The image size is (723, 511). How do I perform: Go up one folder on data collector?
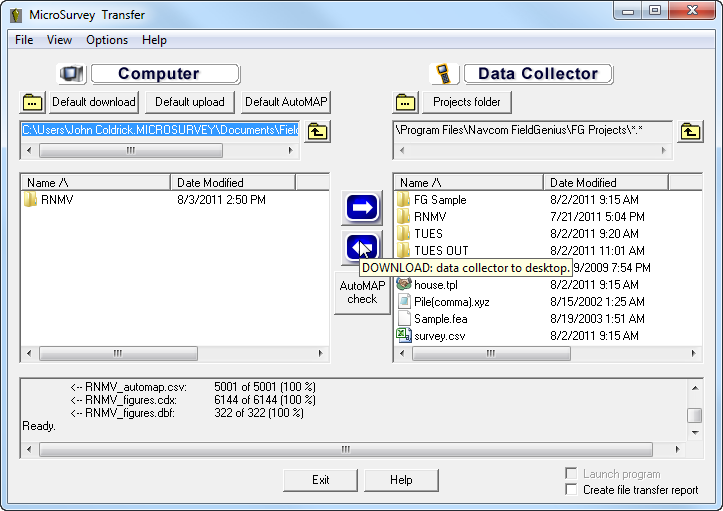[690, 132]
